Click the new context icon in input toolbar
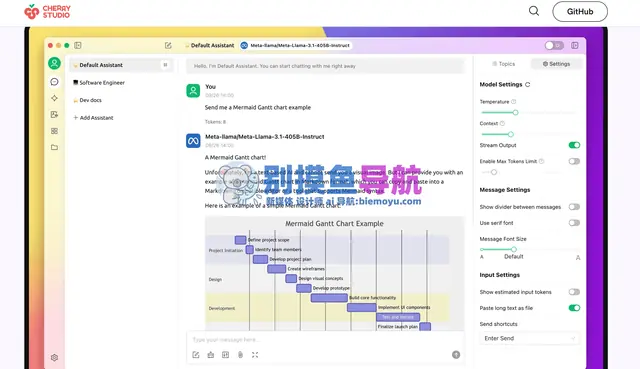 [225, 355]
